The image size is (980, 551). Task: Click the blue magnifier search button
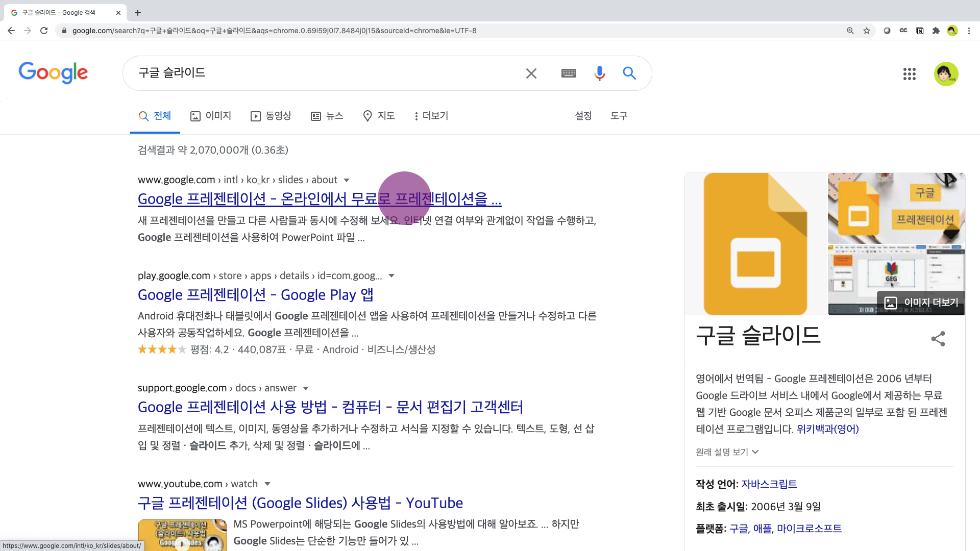point(629,73)
